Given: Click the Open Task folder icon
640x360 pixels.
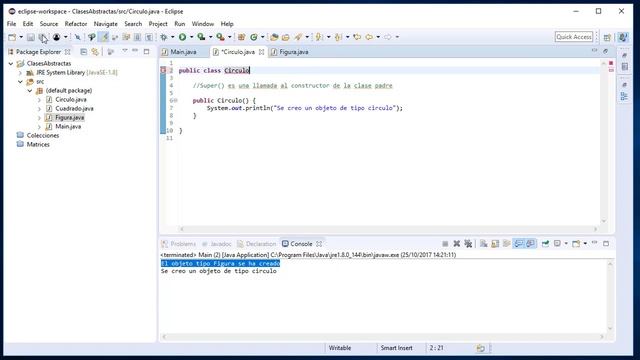Looking at the screenshot, I should 286,37.
